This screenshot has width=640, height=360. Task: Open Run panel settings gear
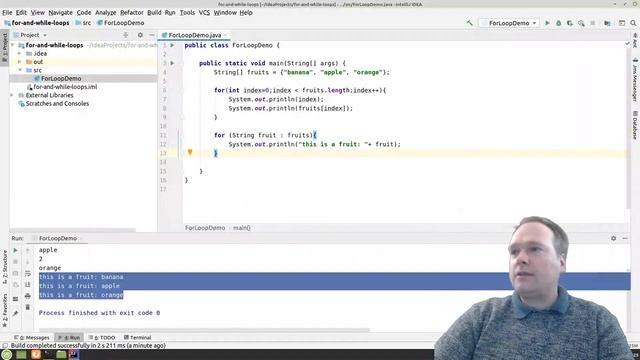point(613,238)
